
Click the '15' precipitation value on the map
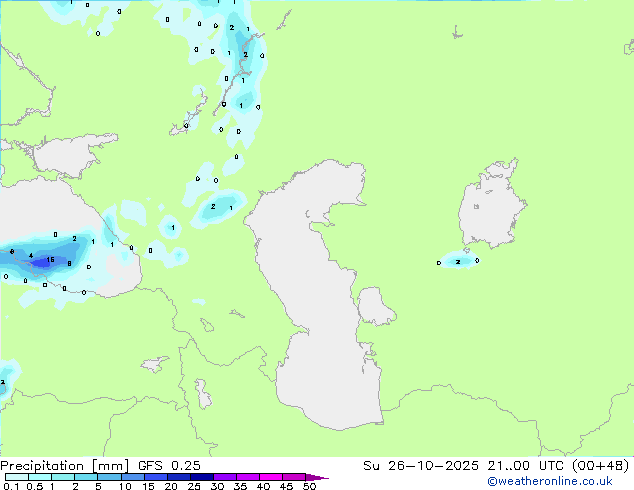pyautogui.click(x=50, y=260)
